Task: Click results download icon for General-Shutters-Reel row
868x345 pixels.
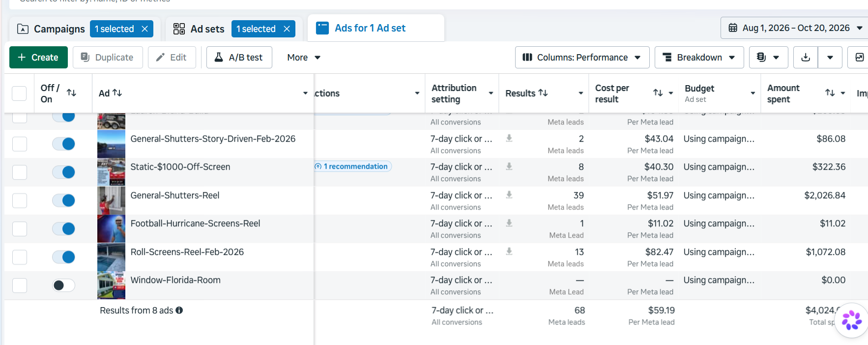Action: (x=509, y=195)
